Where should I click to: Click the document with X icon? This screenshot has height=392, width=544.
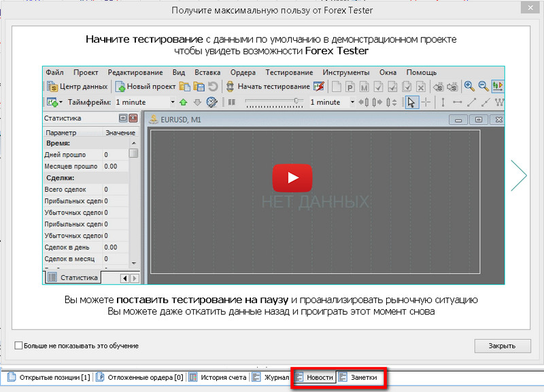pos(420,86)
